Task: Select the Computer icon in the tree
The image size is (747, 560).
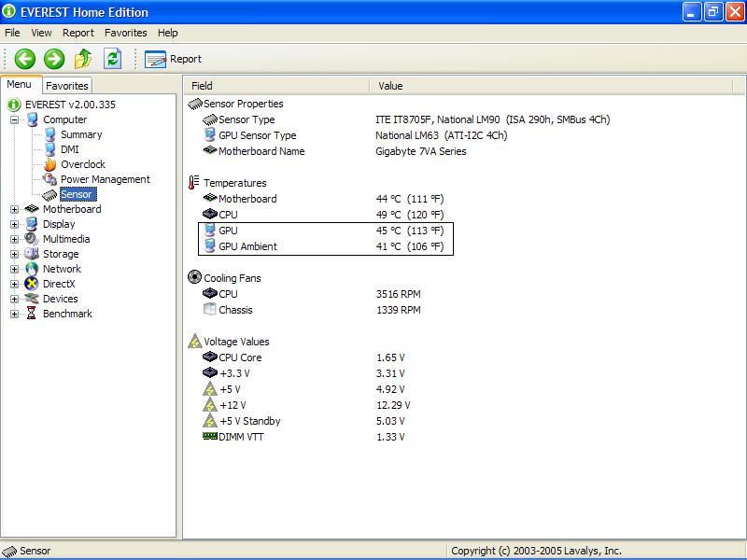Action: (x=32, y=119)
